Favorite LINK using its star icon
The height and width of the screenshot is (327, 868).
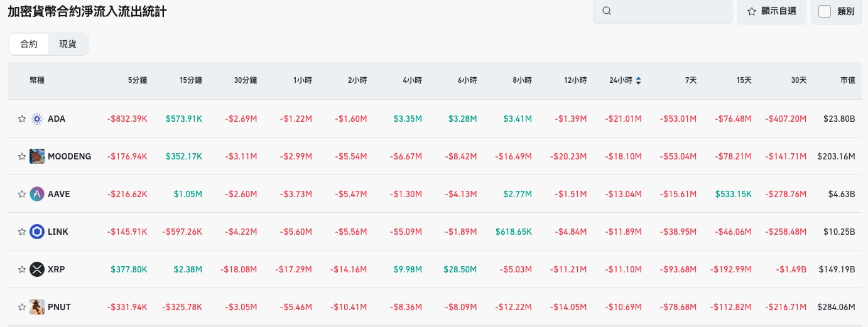tap(22, 232)
